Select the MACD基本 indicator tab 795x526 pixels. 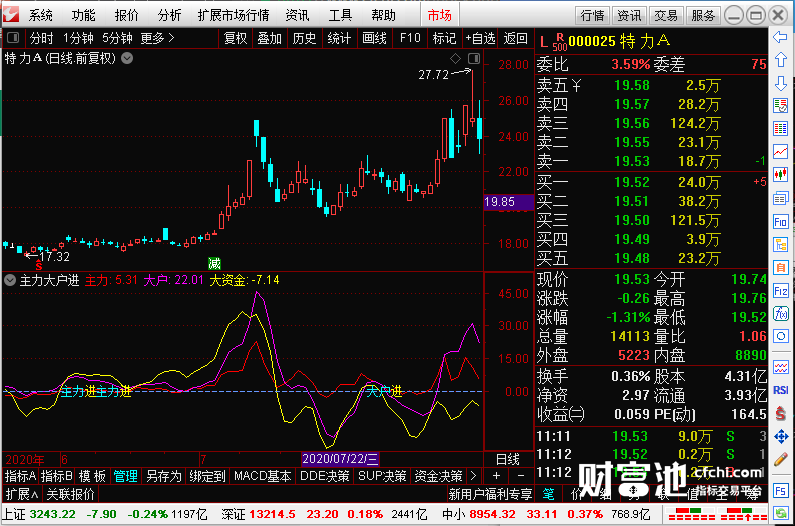[262, 476]
